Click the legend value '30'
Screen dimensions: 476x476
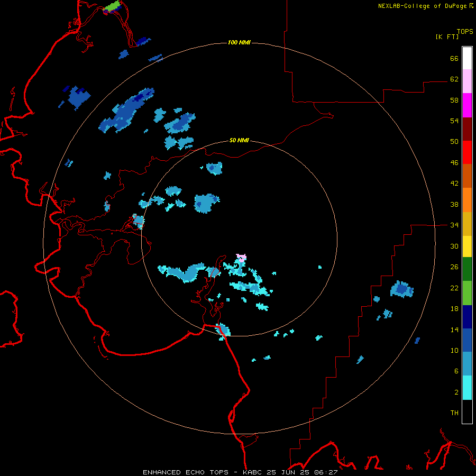[454, 246]
